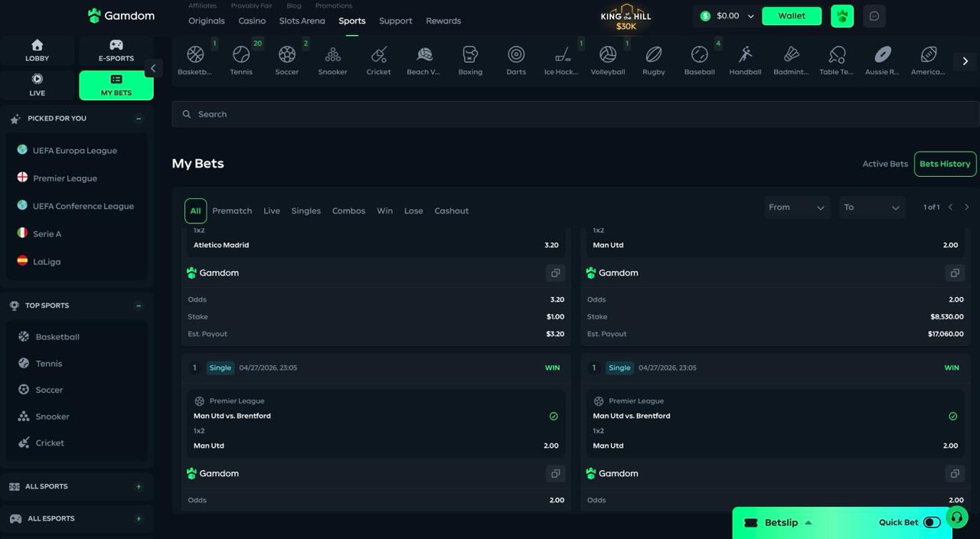980x539 pixels.
Task: Show more sports with carousel arrow
Action: (x=965, y=60)
